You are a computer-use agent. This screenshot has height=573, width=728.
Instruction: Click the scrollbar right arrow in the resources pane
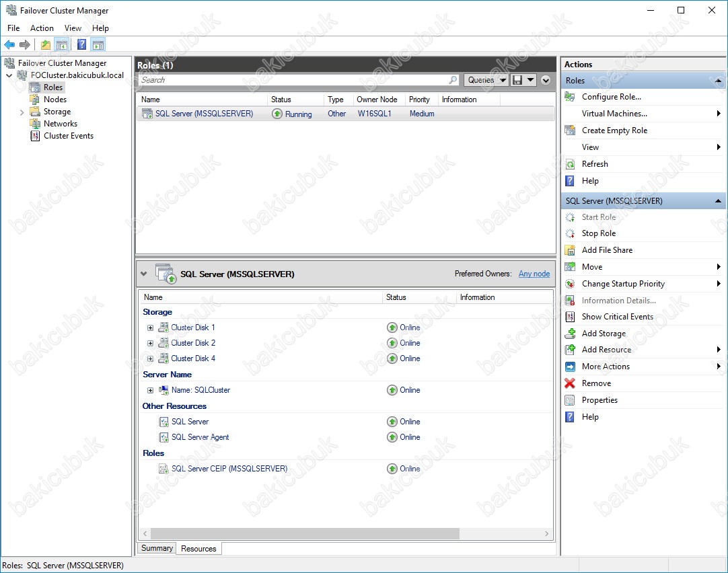tap(546, 533)
